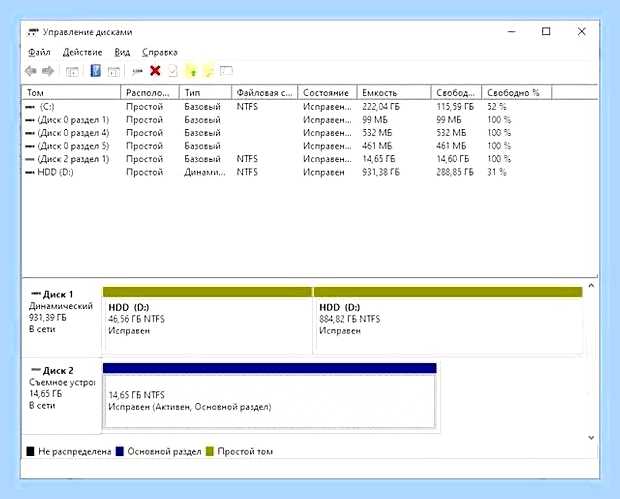The image size is (620, 499).
Task: Click the action pane toolbar icon beside Help
Action: click(113, 72)
